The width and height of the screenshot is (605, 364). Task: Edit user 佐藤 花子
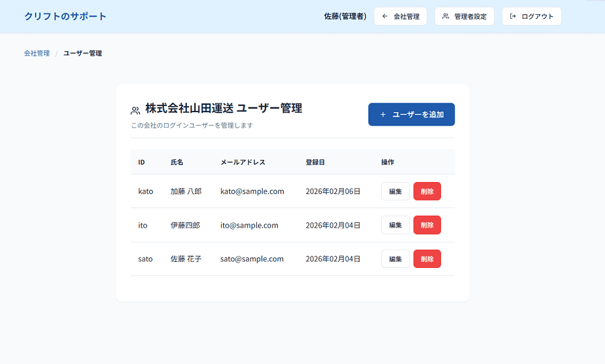pos(395,259)
